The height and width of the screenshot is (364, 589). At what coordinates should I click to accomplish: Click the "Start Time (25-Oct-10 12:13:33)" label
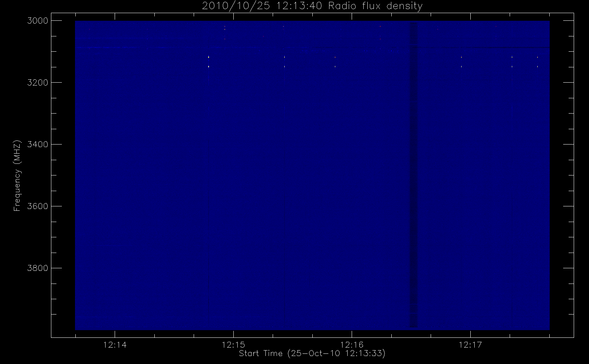[x=312, y=353]
